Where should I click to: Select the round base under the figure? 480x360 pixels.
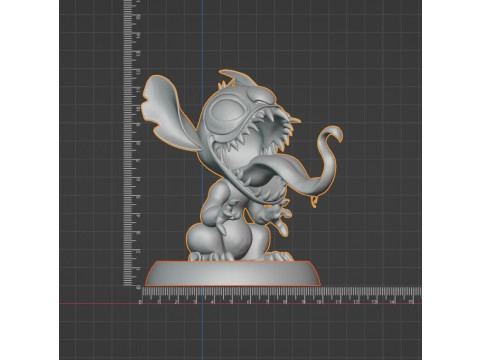coord(233,273)
